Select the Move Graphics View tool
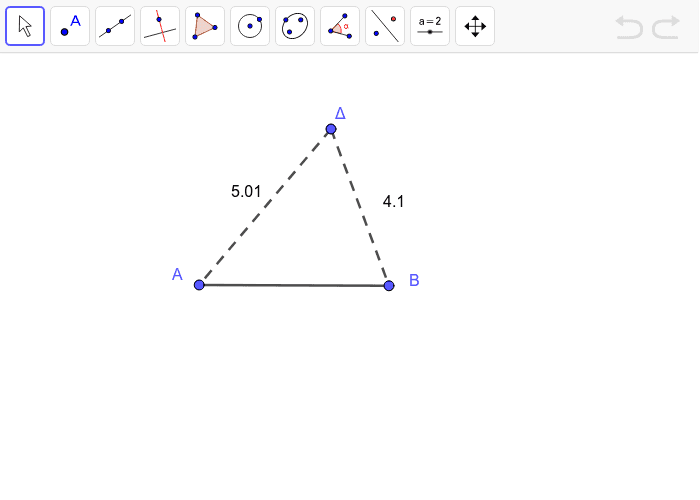This screenshot has height=500, width=700. pyautogui.click(x=475, y=26)
